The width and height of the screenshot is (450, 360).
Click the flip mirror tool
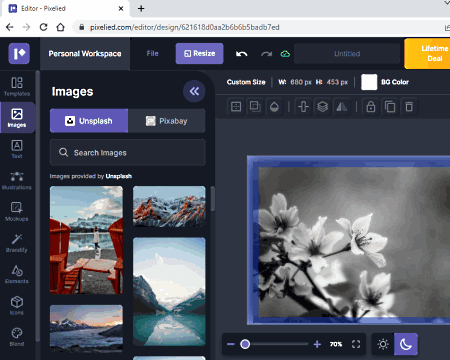[x=342, y=107]
